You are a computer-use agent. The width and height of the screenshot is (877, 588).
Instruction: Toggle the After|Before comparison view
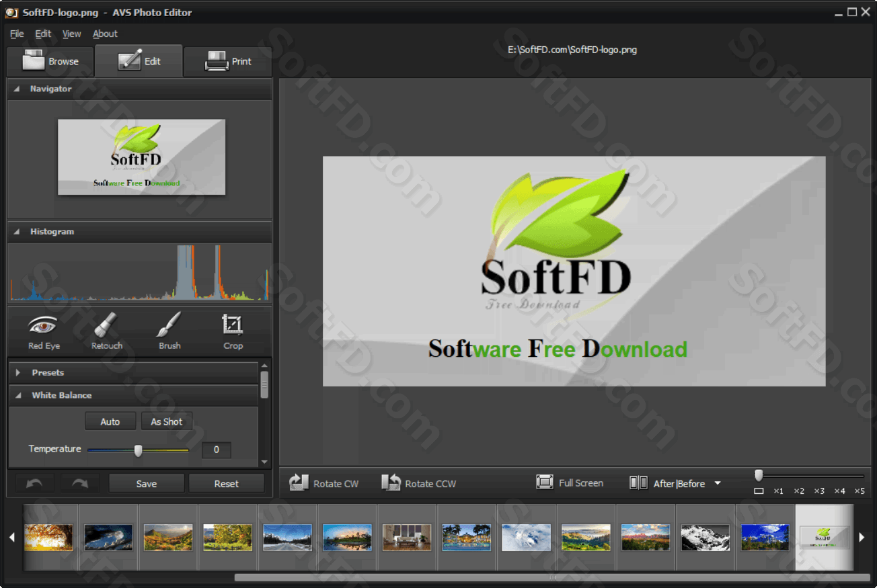(667, 483)
